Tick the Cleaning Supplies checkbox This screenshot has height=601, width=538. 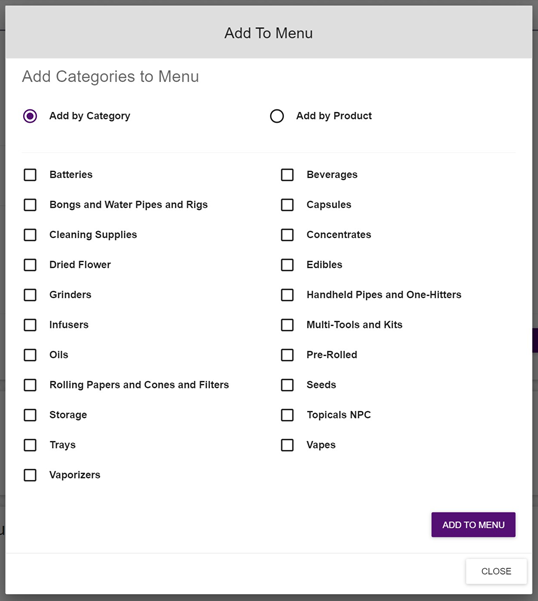pos(30,235)
